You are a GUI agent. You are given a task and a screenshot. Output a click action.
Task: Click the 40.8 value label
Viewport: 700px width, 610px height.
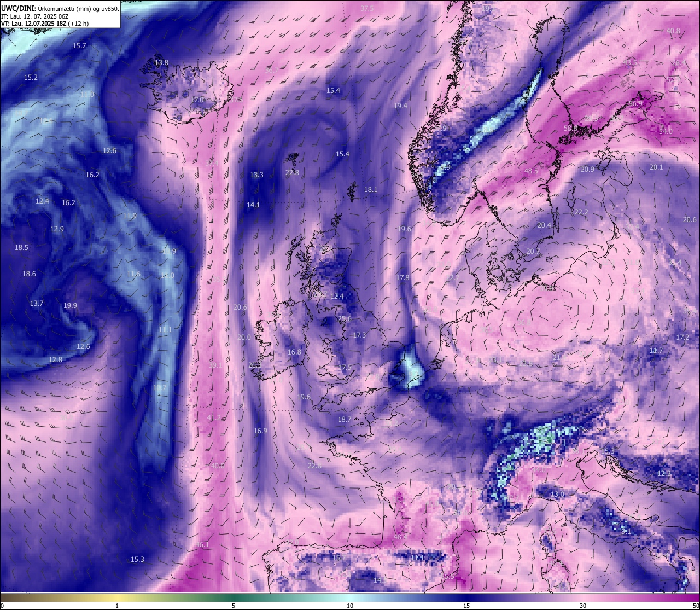click(673, 31)
